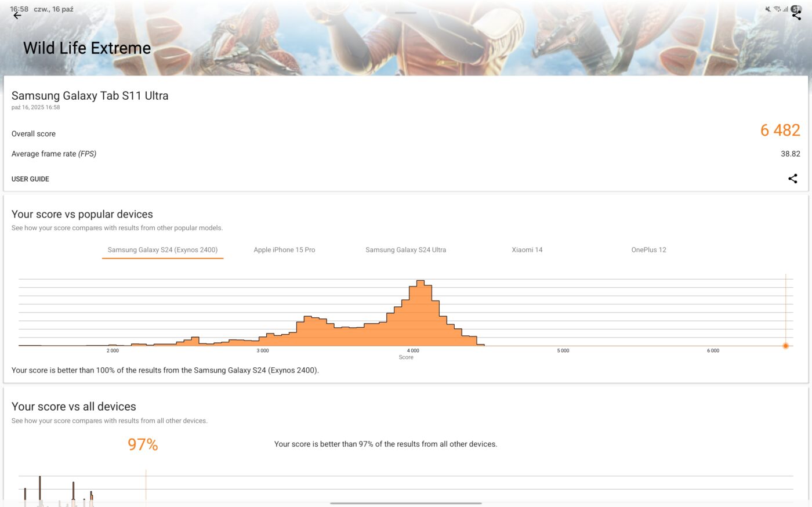Tap the muted sound icon in the status bar
This screenshot has width=812, height=507.
(x=768, y=9)
